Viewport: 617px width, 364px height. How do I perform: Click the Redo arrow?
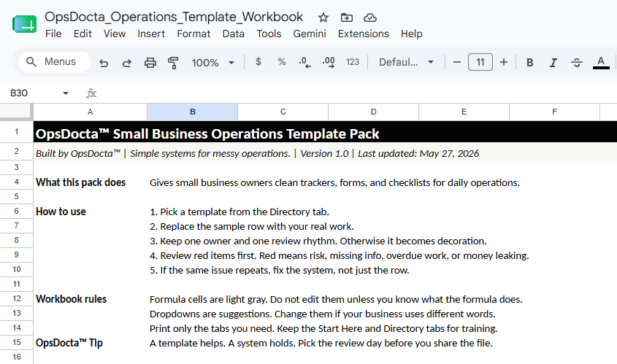coord(127,63)
